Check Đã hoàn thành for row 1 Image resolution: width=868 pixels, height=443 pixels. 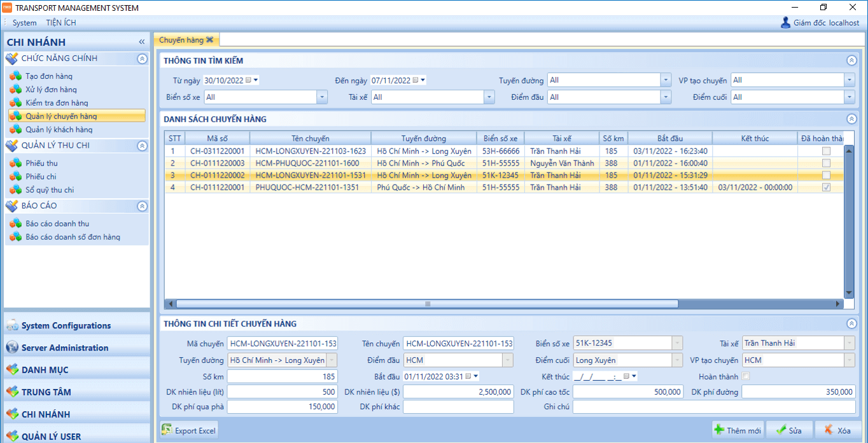826,151
